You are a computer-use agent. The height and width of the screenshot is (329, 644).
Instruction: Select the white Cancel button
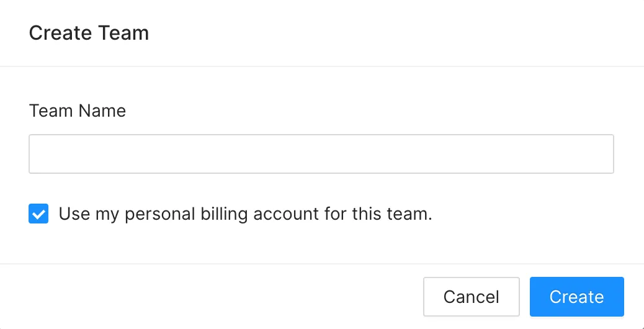pos(472,297)
